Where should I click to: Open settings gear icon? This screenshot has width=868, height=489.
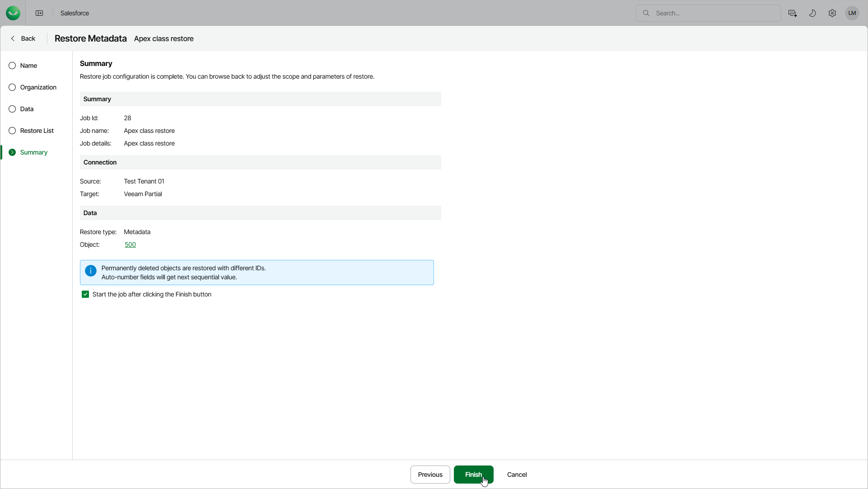tap(832, 13)
